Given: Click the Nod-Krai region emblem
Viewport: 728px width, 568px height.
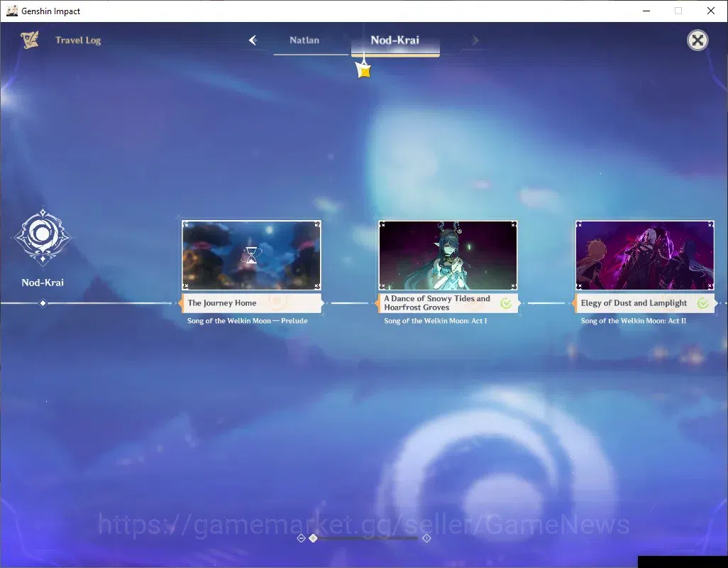Looking at the screenshot, I should 43,236.
